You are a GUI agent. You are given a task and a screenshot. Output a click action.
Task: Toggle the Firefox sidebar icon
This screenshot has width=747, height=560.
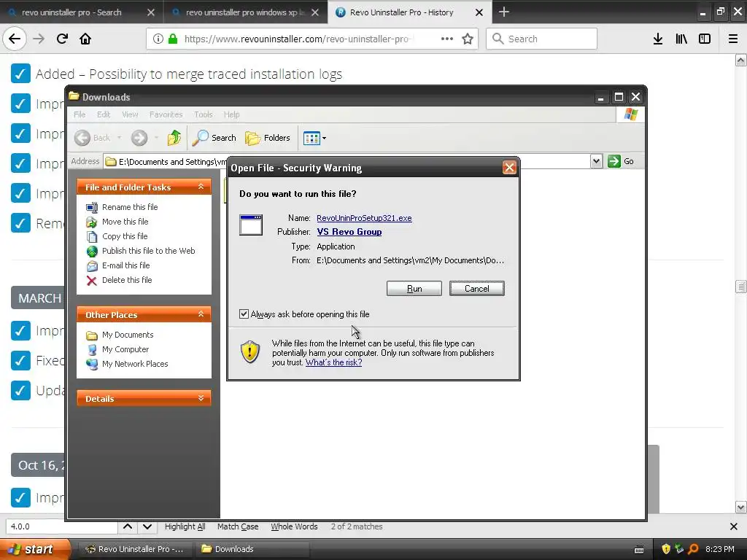pos(705,39)
